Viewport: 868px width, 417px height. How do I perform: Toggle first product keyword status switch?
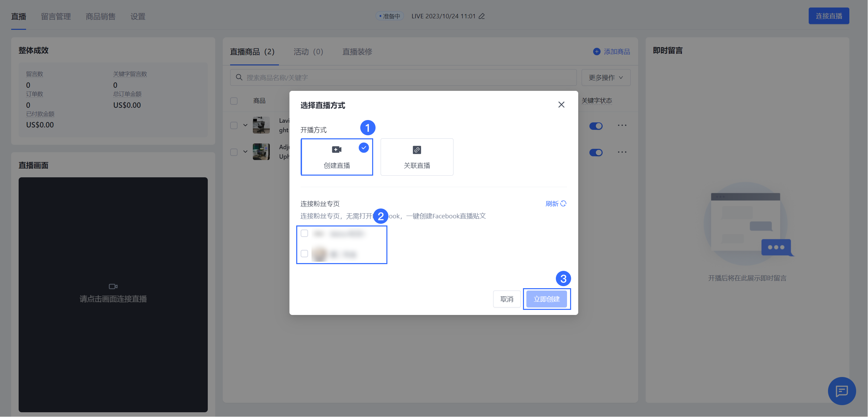click(x=596, y=126)
